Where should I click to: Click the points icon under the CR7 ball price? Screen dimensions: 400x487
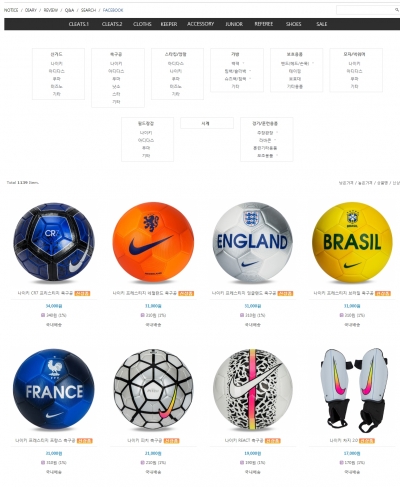(x=43, y=315)
